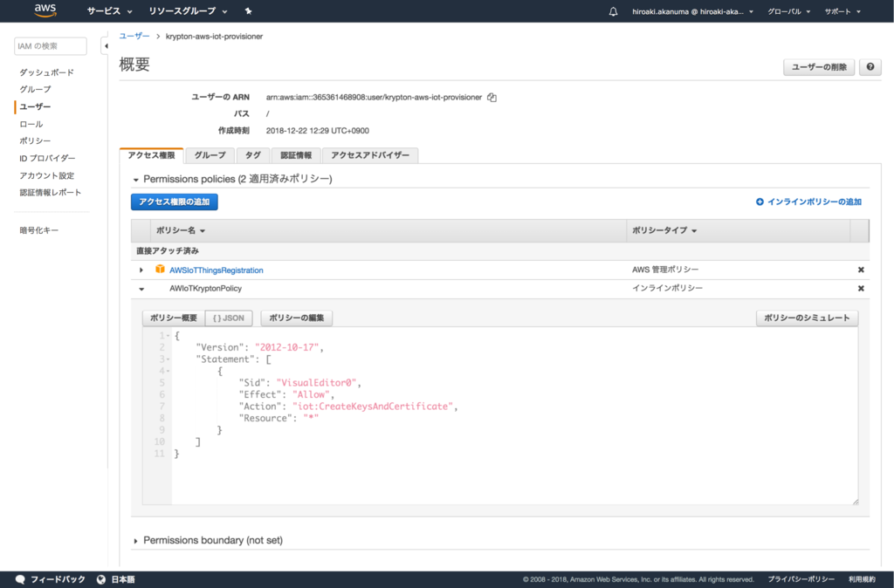Image resolution: width=894 pixels, height=588 pixels.
Task: Collapse the IAM sidebar with arrow handle
Action: tap(106, 46)
